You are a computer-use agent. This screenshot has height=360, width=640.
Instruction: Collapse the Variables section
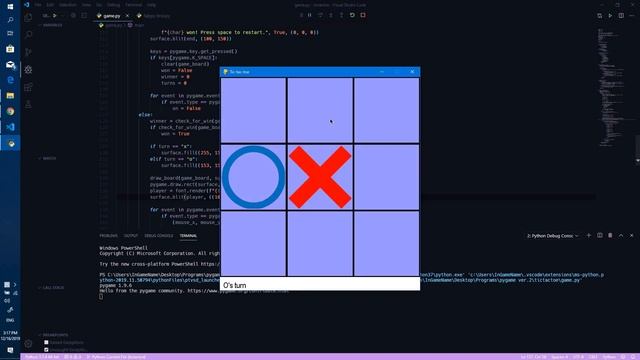pos(51,25)
